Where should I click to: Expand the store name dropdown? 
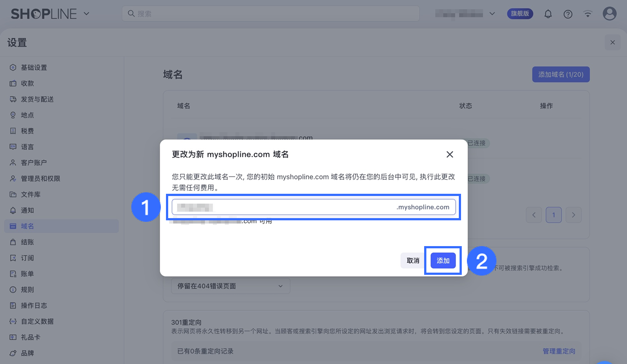[465, 14]
